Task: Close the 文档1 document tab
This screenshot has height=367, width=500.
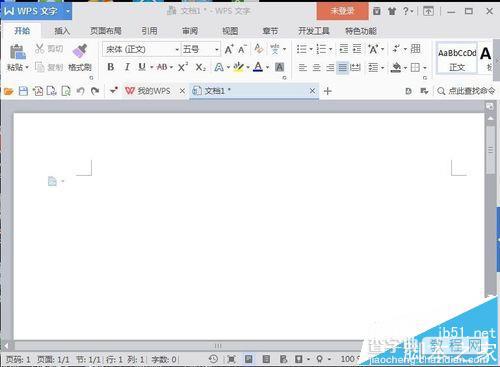Action: pos(312,91)
